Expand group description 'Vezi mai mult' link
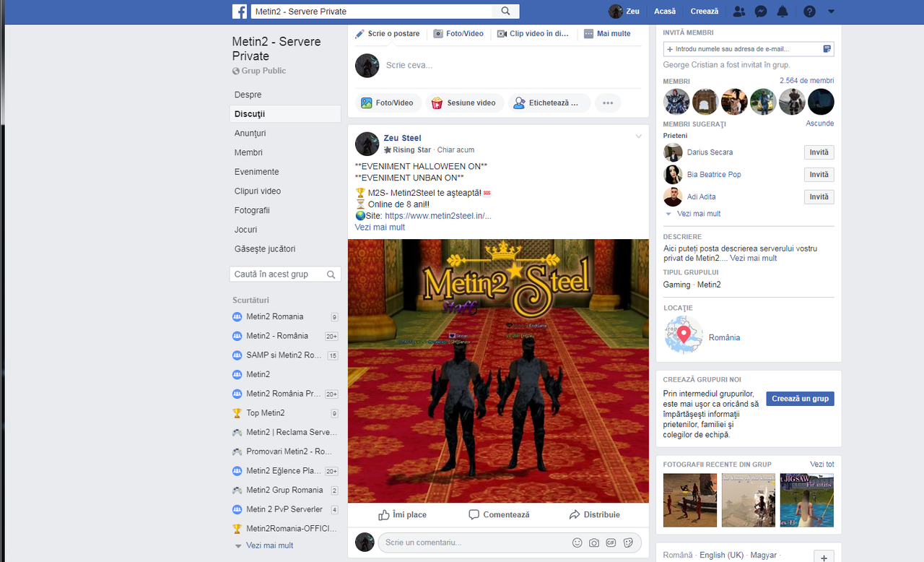Viewport: 924px width, 562px height. pos(754,258)
